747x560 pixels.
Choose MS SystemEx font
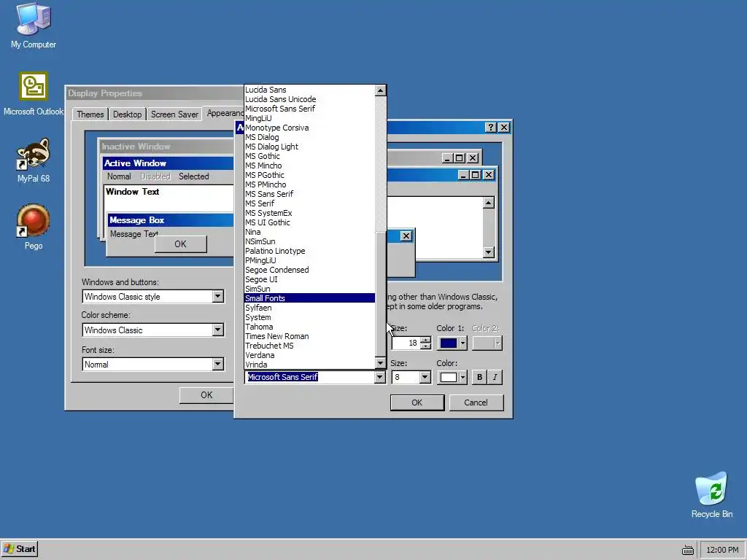pyautogui.click(x=309, y=213)
